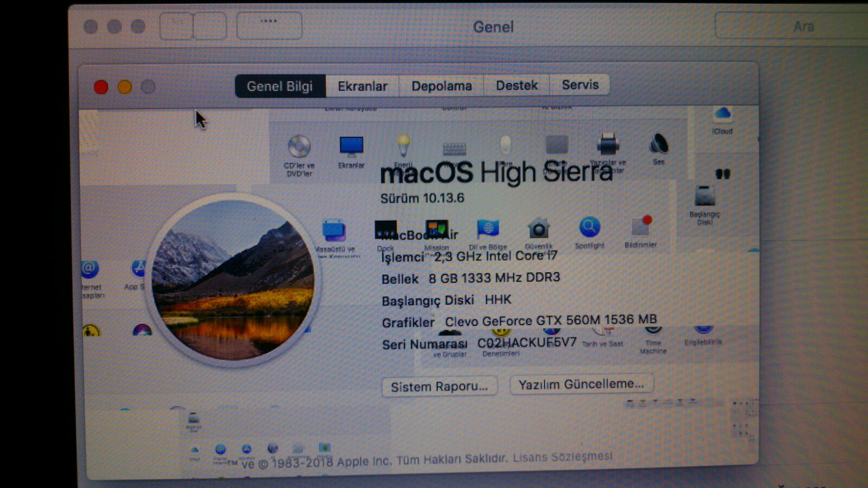Click the CD'ler ve DVD'ler disc icon

(299, 146)
